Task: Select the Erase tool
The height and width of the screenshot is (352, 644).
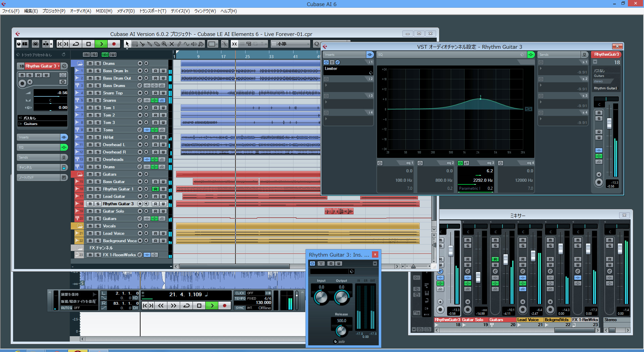Action: pyautogui.click(x=157, y=44)
